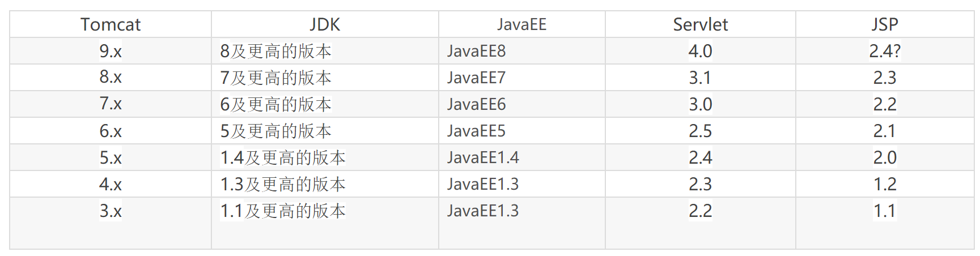The image size is (980, 256).
Task: Click the JavaEE8 cell
Action: click(x=476, y=51)
